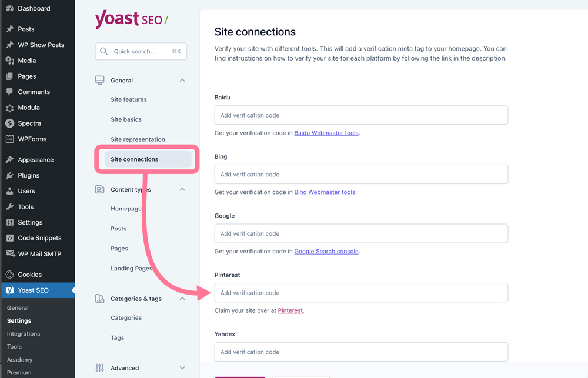
Task: Collapse the Categories & tags section
Action: pyautogui.click(x=182, y=299)
